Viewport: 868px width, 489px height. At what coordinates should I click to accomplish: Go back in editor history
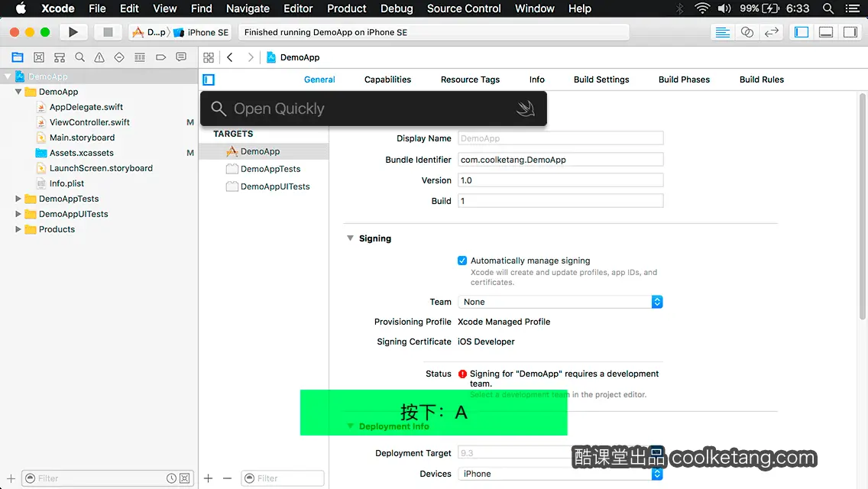pyautogui.click(x=230, y=57)
